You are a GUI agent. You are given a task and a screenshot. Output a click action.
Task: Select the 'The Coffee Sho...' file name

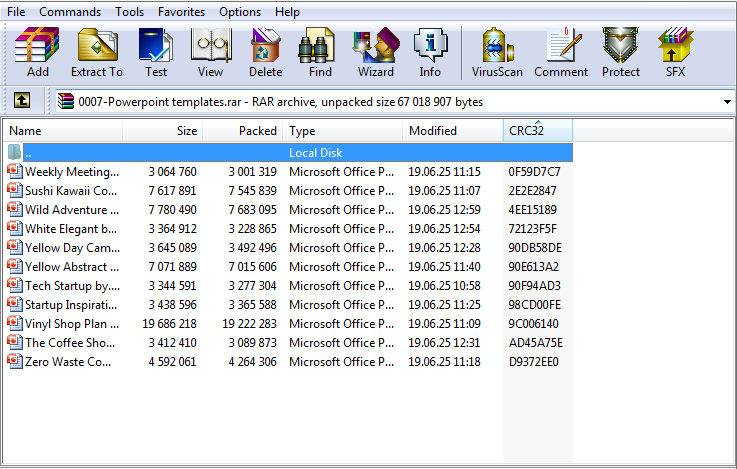(70, 343)
